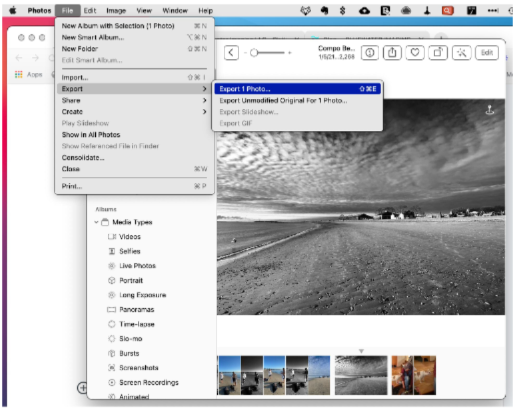Click the red search icon in menu bar
This screenshot has height=410, width=515.
click(x=447, y=11)
